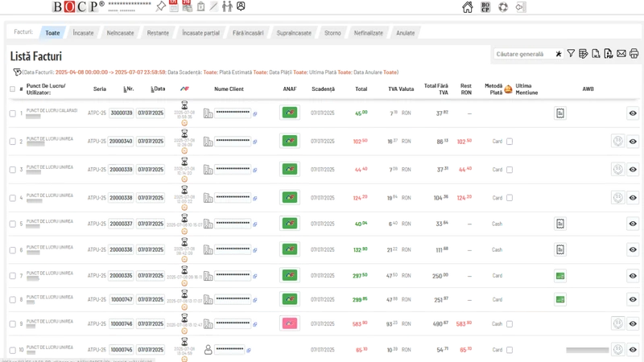Screen dimensions: 644x362
Task: Click the logout arrow icon
Action: click(520, 7)
